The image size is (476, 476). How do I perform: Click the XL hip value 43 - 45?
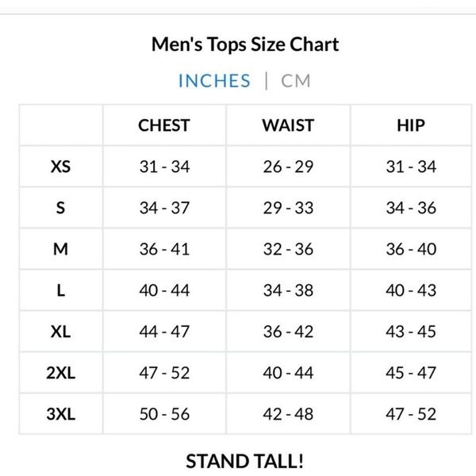pyautogui.click(x=411, y=332)
